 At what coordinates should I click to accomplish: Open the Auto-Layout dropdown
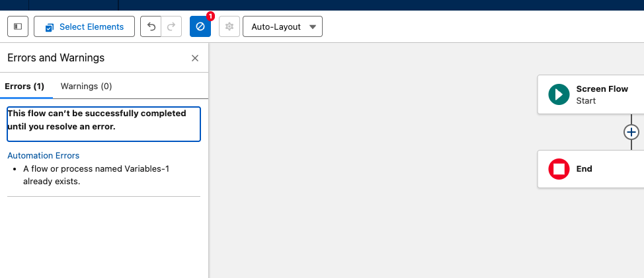(x=282, y=26)
